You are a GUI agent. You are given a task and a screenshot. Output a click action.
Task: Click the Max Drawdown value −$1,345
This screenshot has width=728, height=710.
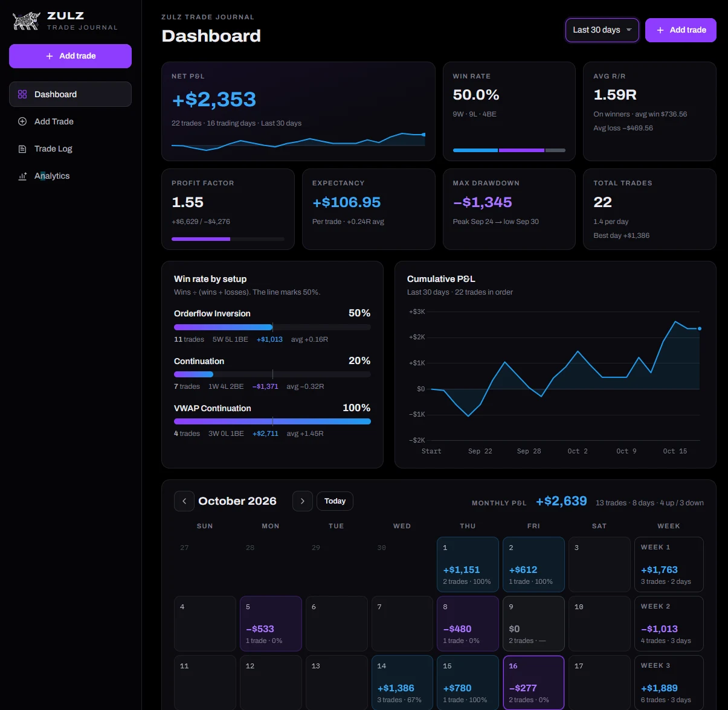tap(483, 202)
